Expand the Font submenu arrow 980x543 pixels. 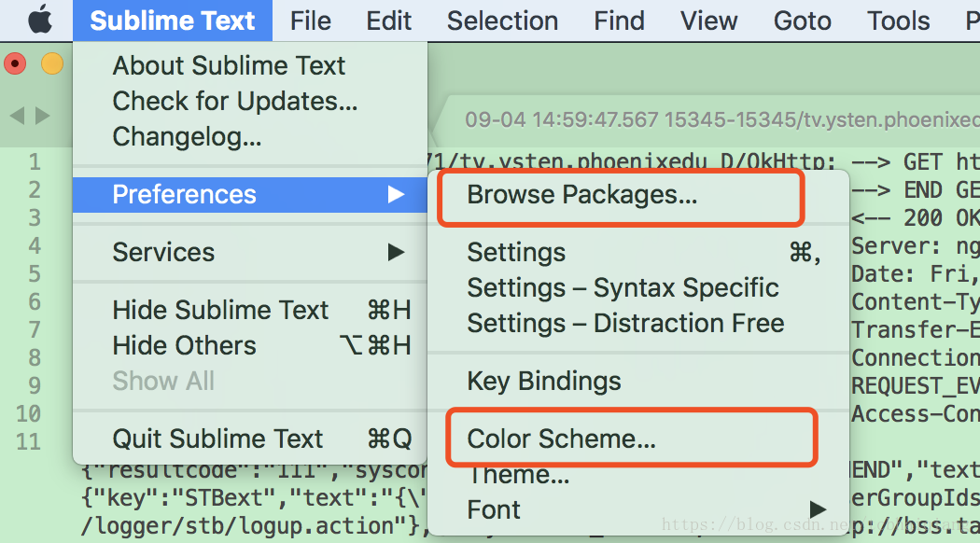tap(819, 510)
